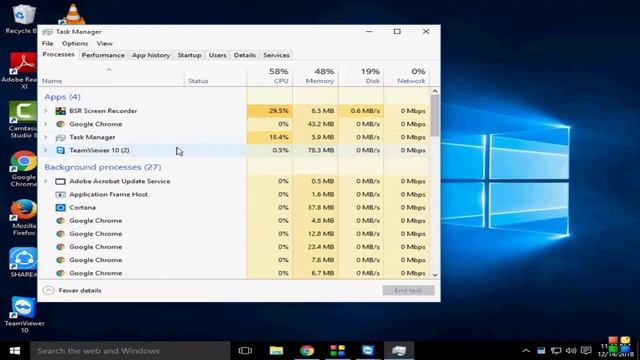The width and height of the screenshot is (640, 360).
Task: Sort processes by Disk column
Action: 361,76
